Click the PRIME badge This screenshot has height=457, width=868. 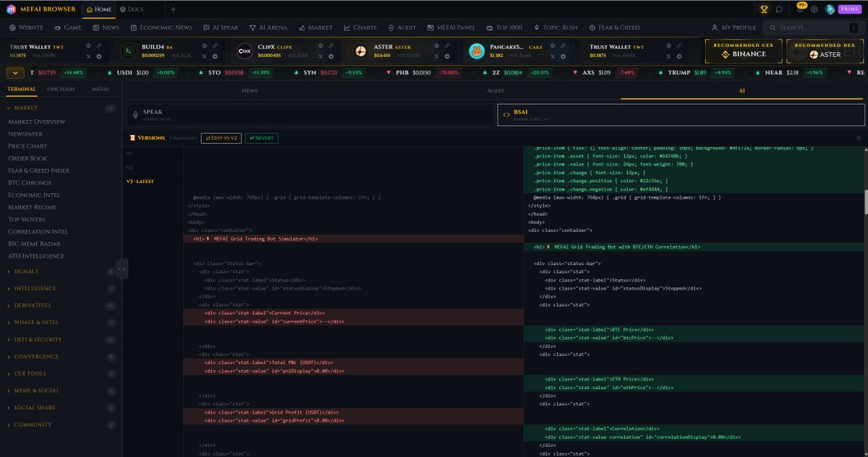pos(849,9)
